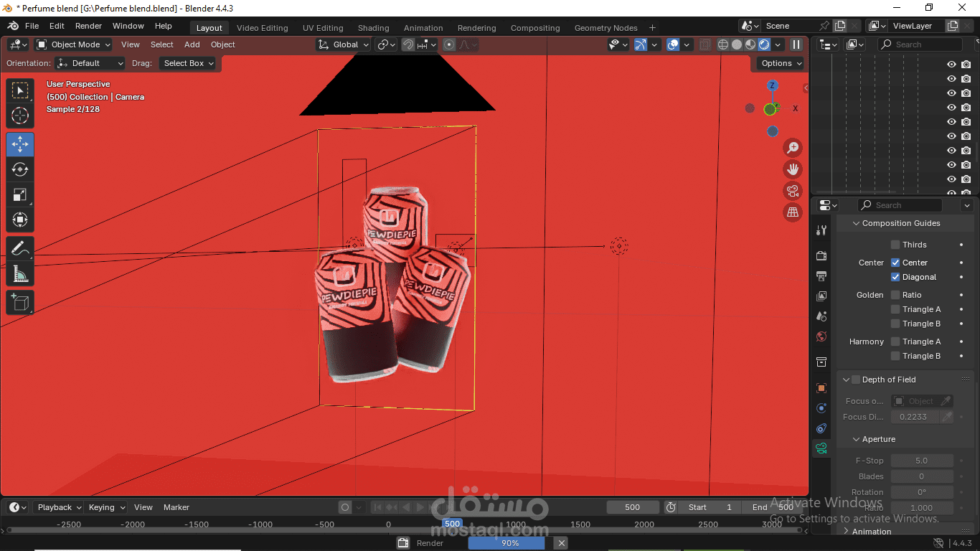Select the Select Box tool
This screenshot has width=980, height=551.
click(x=20, y=90)
